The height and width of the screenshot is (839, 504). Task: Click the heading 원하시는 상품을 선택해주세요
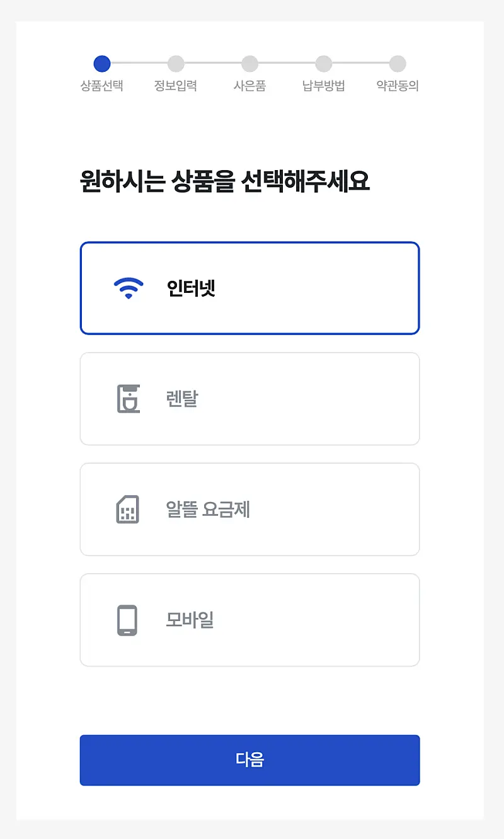pyautogui.click(x=225, y=182)
